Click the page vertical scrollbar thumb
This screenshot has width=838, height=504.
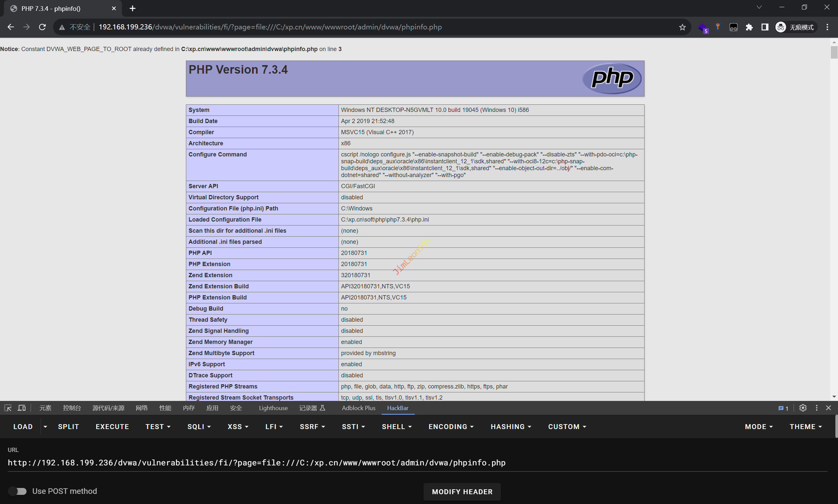(x=834, y=52)
